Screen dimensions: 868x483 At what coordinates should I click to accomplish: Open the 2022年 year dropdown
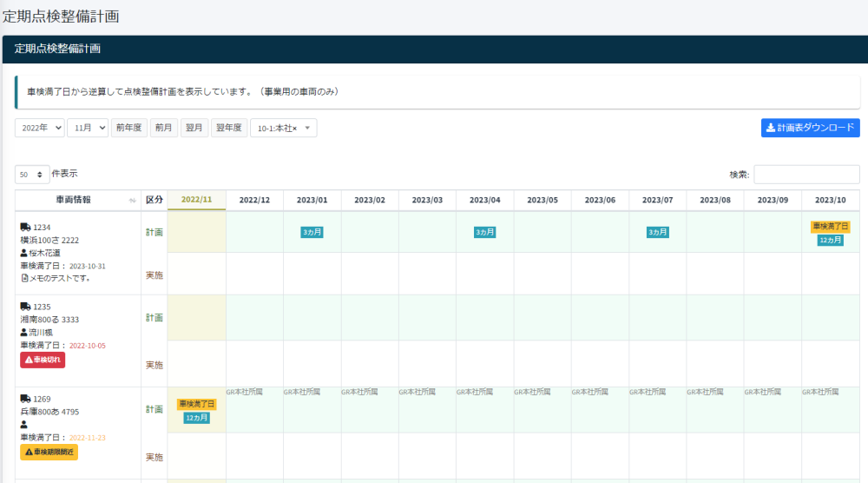(40, 128)
